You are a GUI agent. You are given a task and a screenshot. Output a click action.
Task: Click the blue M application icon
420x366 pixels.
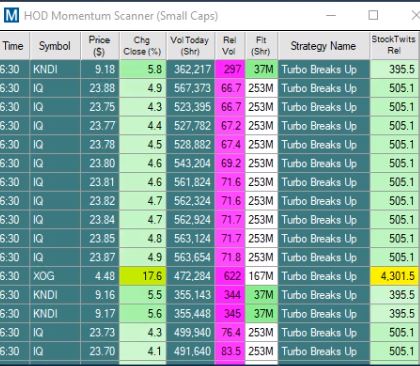point(11,16)
